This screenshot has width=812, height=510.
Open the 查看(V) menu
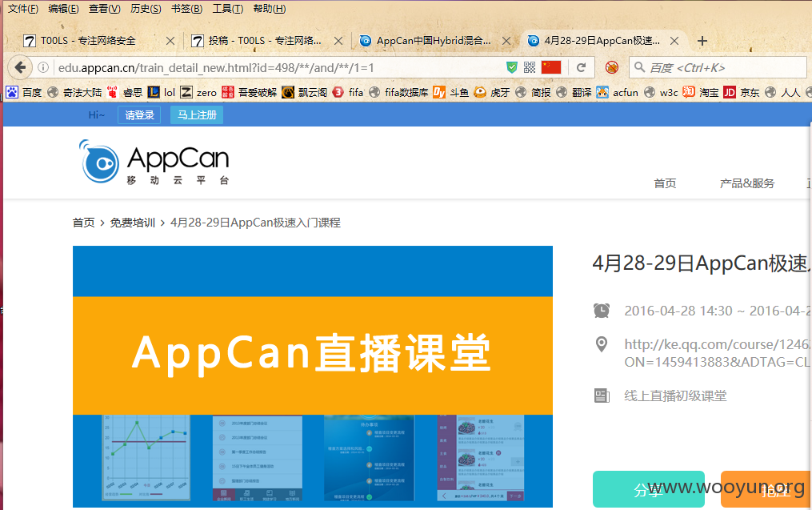tap(104, 9)
